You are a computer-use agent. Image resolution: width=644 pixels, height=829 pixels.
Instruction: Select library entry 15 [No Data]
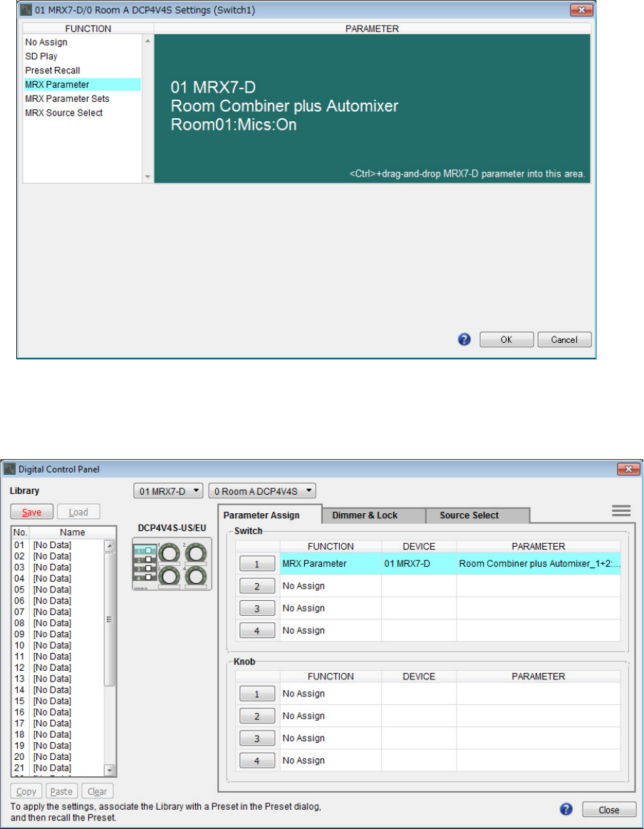coord(58,701)
